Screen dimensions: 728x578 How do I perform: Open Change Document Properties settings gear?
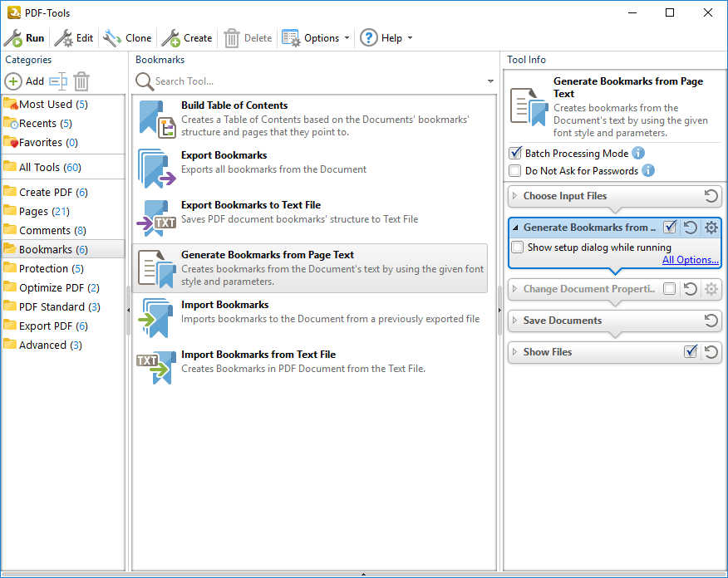pos(711,289)
